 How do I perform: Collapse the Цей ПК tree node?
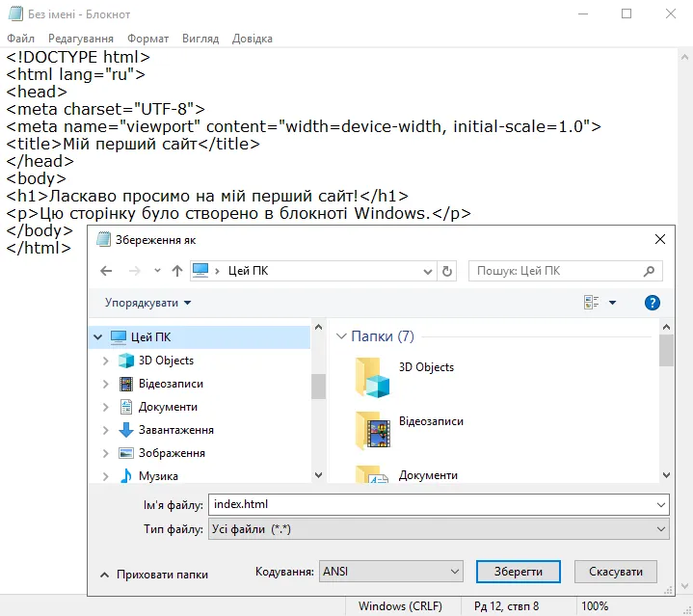coord(97,337)
